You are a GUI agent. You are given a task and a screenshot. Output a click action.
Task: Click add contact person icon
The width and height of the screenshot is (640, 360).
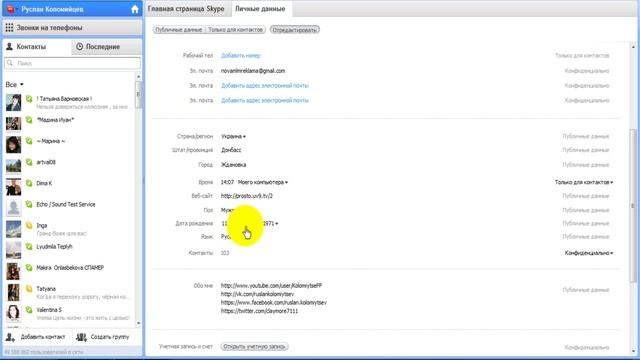tap(10, 337)
